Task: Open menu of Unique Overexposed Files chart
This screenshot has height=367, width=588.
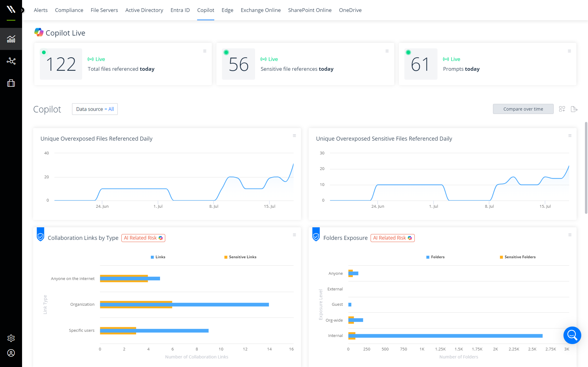Action: pos(294,136)
